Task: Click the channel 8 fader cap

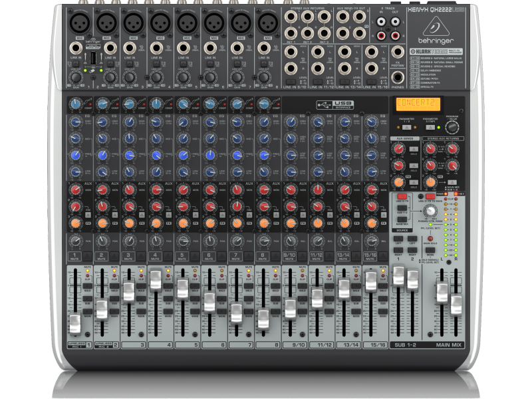Action: pos(263,320)
